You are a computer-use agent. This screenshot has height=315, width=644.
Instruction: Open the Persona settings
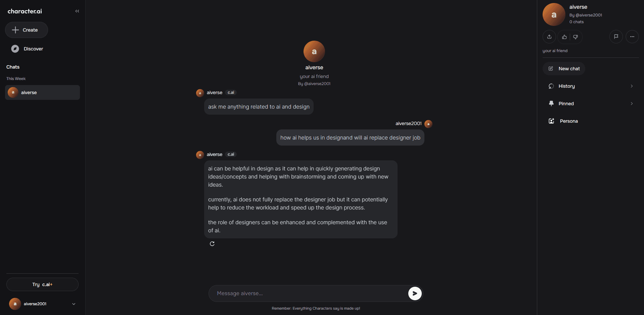pyautogui.click(x=568, y=121)
